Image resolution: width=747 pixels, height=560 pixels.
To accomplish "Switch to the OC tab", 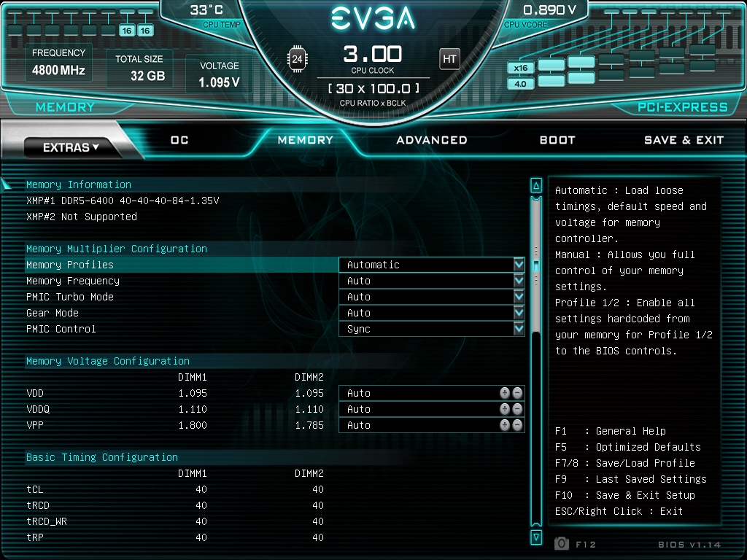I will click(179, 140).
